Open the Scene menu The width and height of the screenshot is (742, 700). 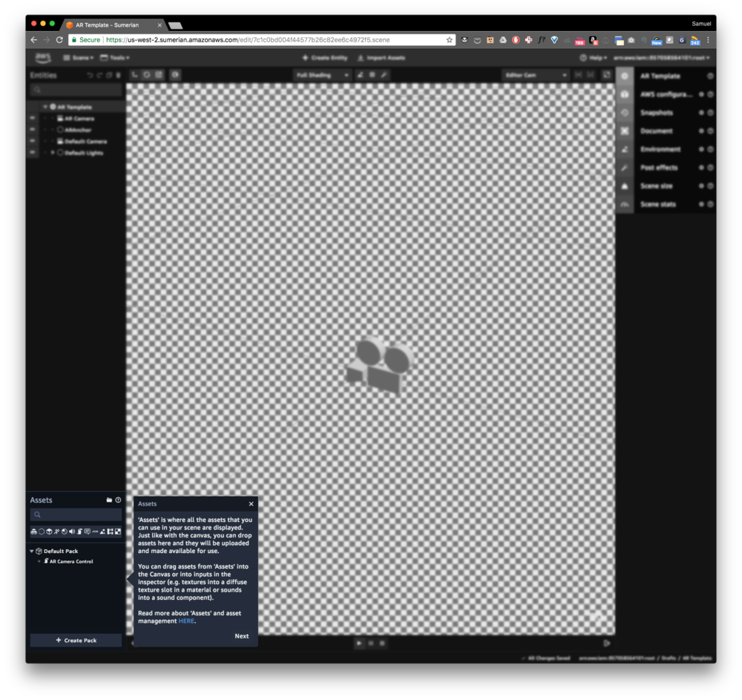76,57
